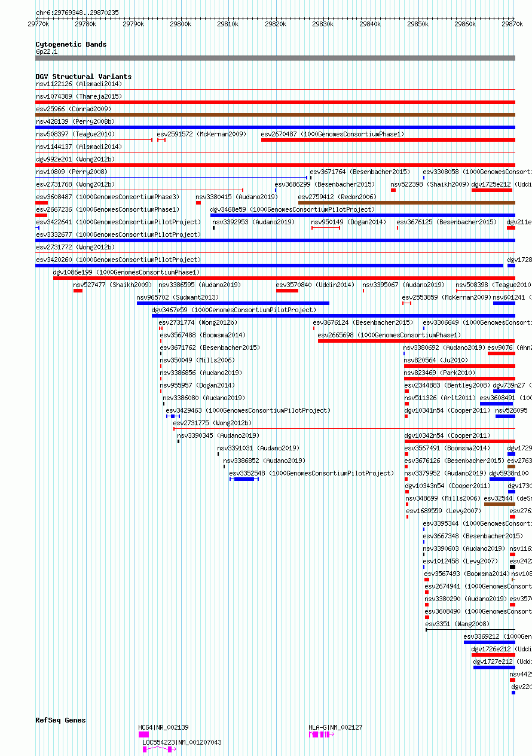Image resolution: width=532 pixels, height=756 pixels.
Task: Open esv1012458 (Levy2007) variant
Action: (x=460, y=561)
